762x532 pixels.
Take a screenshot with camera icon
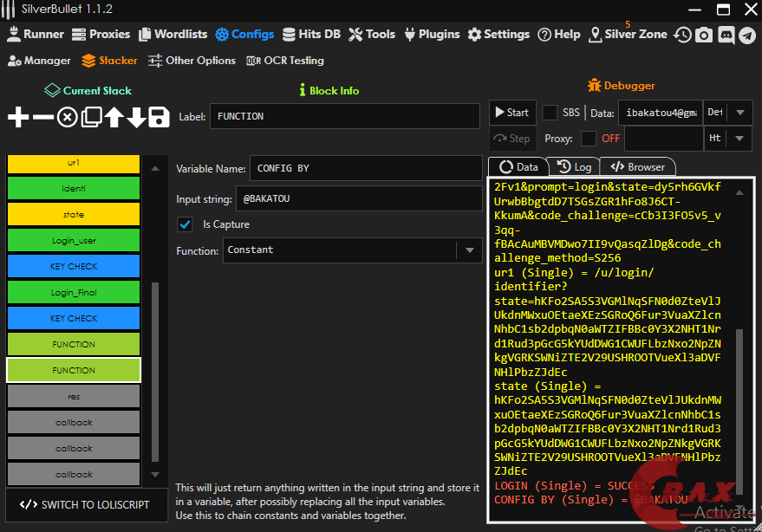[704, 35]
